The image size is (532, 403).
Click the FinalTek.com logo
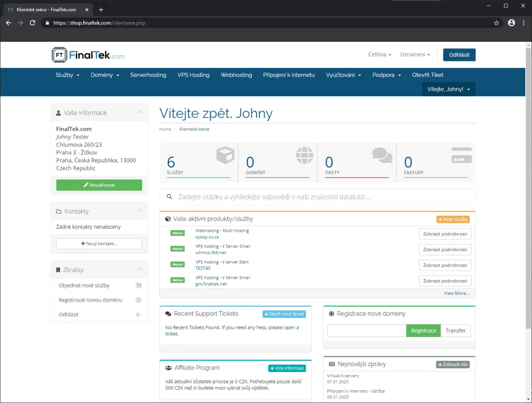click(x=88, y=55)
